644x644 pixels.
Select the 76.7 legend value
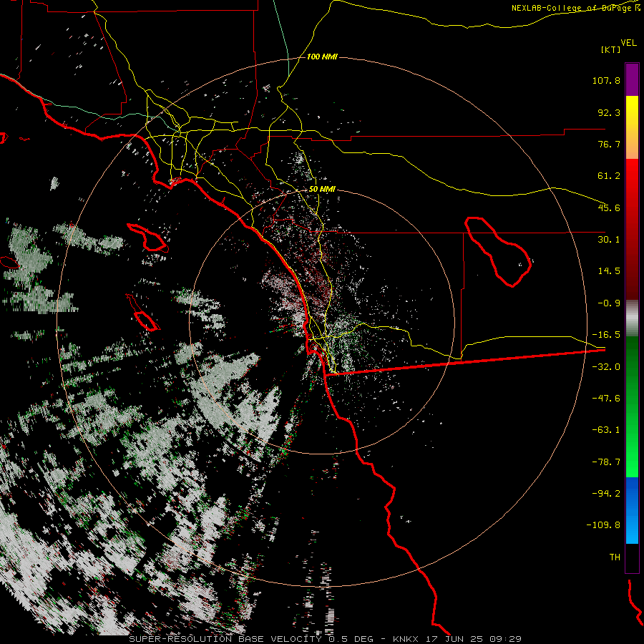click(609, 144)
